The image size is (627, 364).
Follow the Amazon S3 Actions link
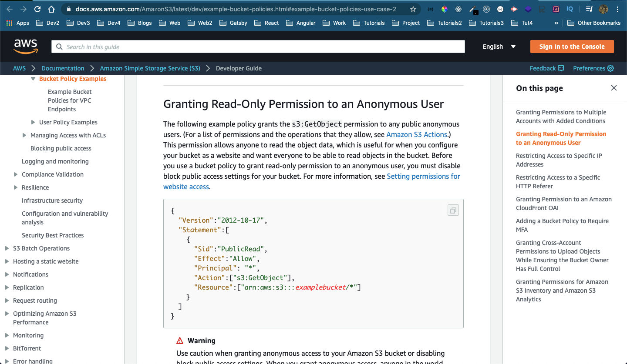point(417,134)
